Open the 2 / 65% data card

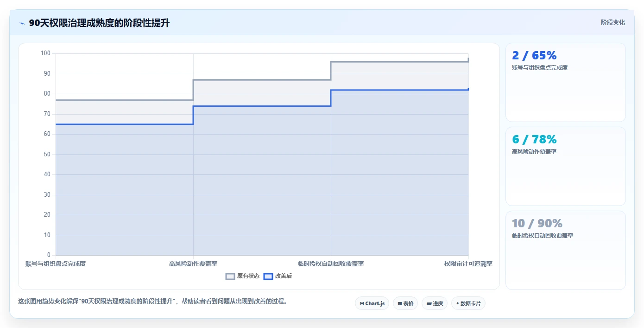(566, 82)
